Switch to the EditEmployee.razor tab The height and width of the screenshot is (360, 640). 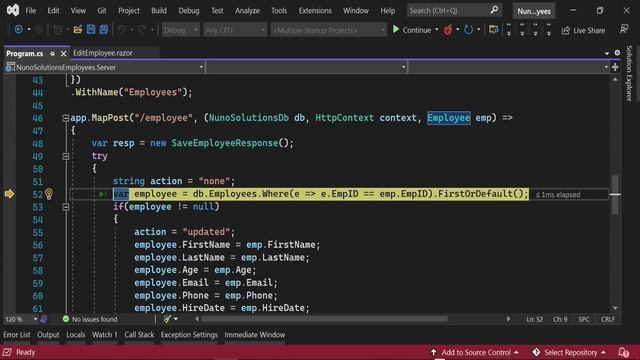(x=103, y=53)
